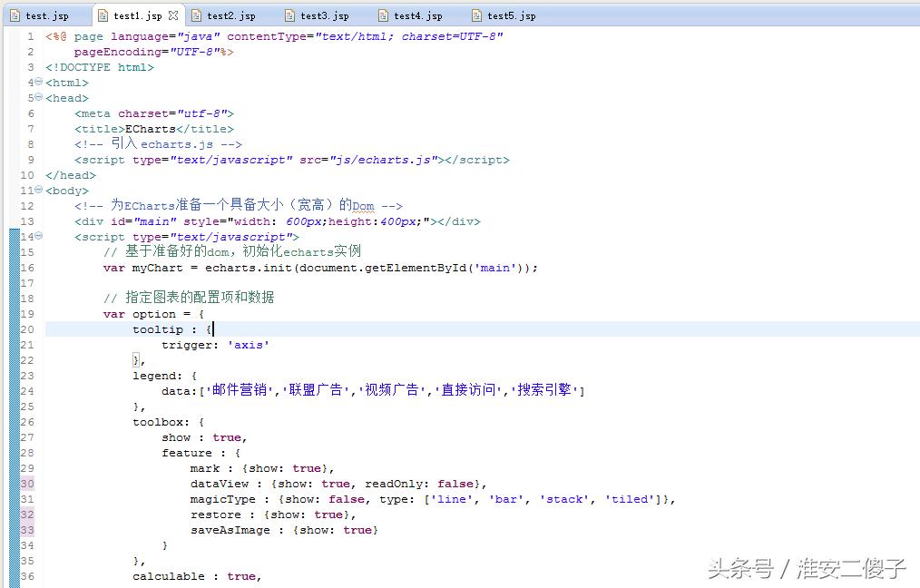Click the file icon on test5.jsp tab
Image resolution: width=920 pixels, height=588 pixels.
(474, 15)
